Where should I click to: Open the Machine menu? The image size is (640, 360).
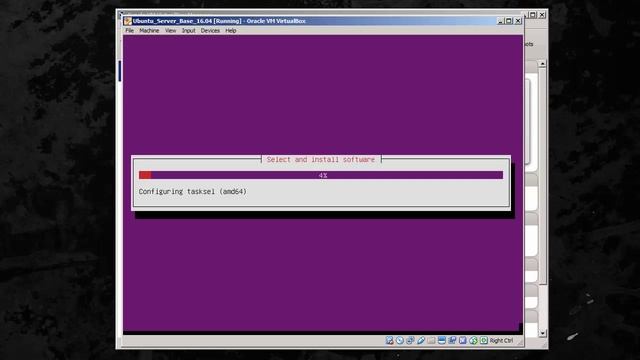149,31
